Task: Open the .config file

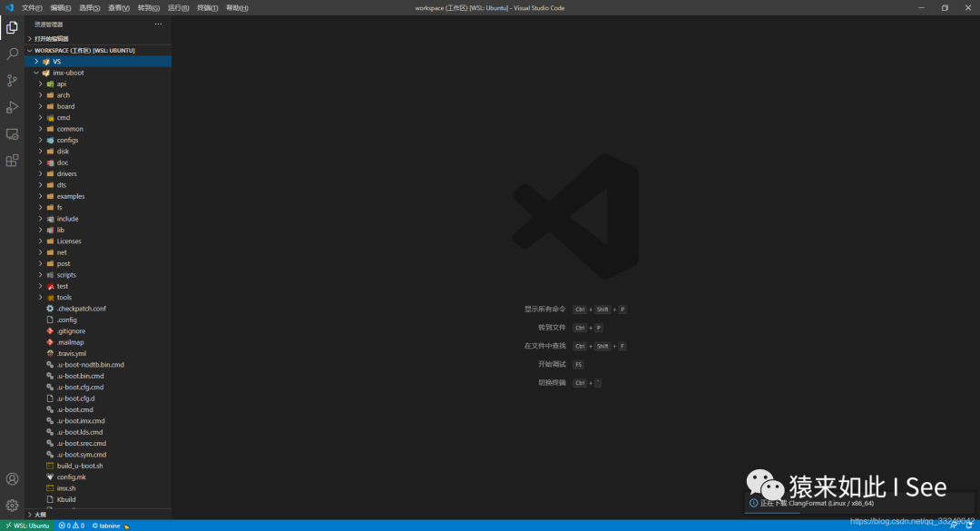Action: (98, 320)
